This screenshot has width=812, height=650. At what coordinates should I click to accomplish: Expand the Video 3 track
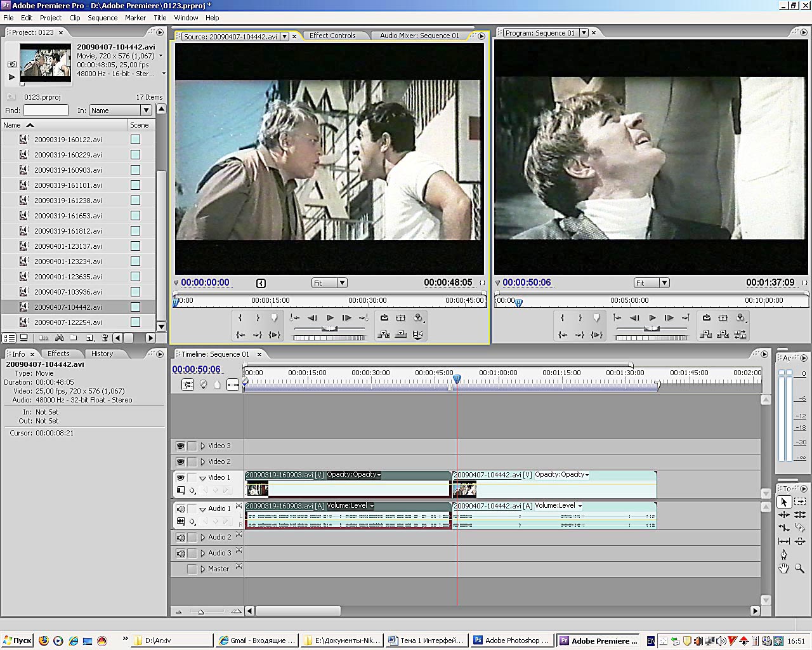pos(203,446)
